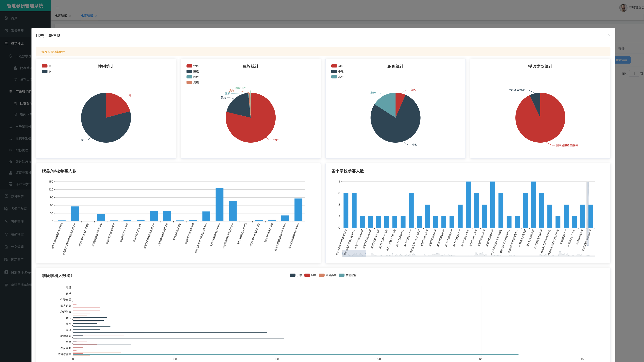This screenshot has height=362, width=644.
Task: Toggle 男 legend in gender chart
Action: pyautogui.click(x=45, y=66)
